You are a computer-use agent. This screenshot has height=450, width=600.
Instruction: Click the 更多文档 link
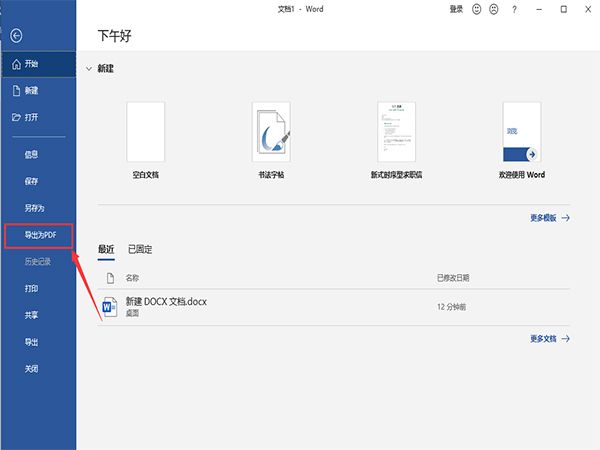click(x=550, y=339)
